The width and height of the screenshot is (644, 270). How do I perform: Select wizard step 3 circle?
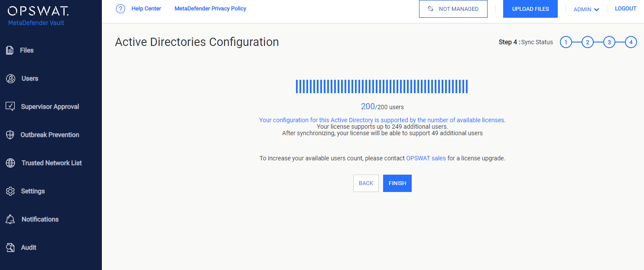point(609,42)
